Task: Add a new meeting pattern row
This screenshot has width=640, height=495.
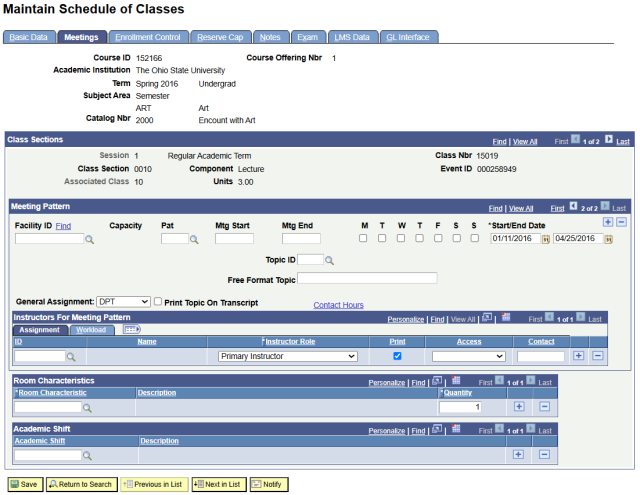Action: pos(608,222)
